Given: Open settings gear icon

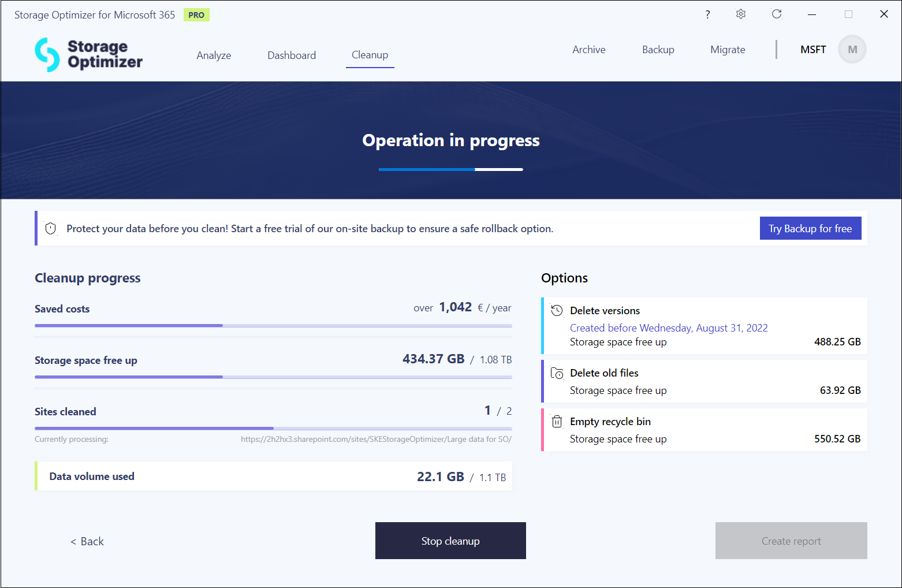Looking at the screenshot, I should coord(741,14).
